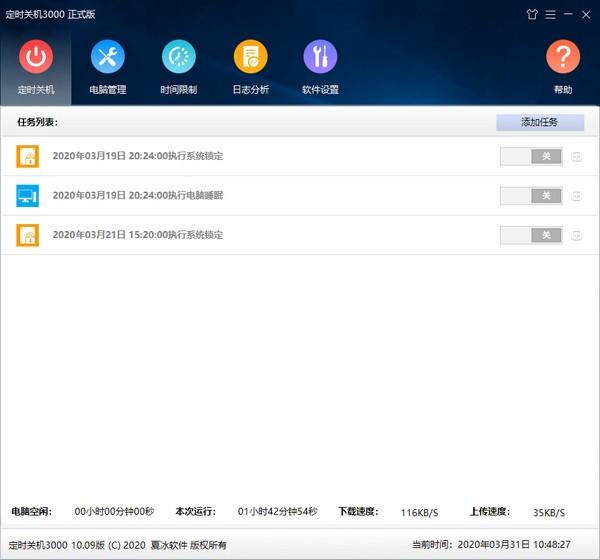Expand options for 电脑睡眠 task row
The width and height of the screenshot is (600, 560).
tap(577, 196)
